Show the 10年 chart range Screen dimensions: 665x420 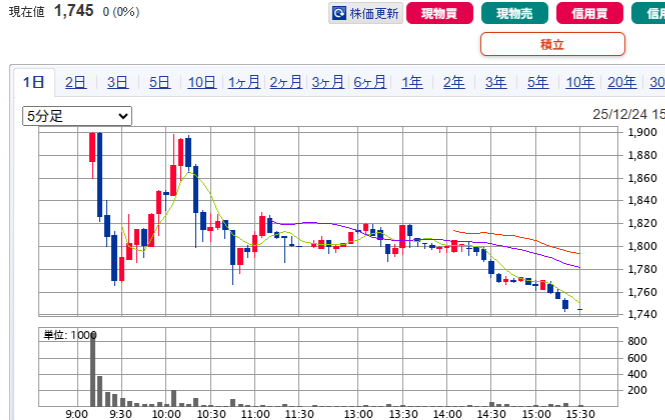580,83
